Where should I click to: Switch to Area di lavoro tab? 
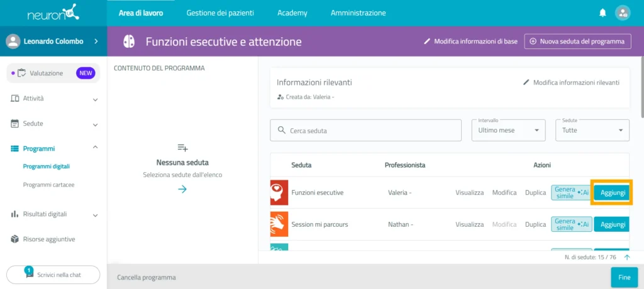(141, 13)
